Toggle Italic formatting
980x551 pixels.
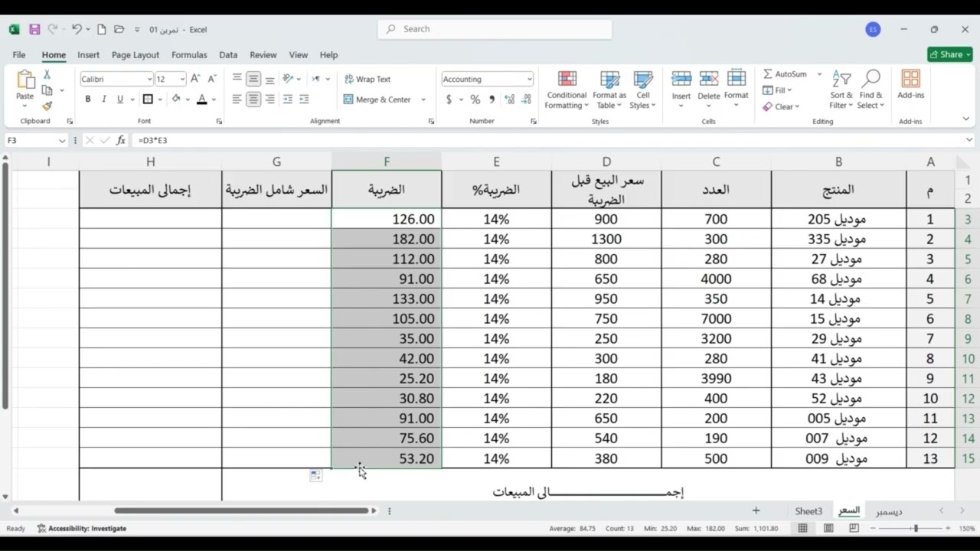pyautogui.click(x=104, y=99)
